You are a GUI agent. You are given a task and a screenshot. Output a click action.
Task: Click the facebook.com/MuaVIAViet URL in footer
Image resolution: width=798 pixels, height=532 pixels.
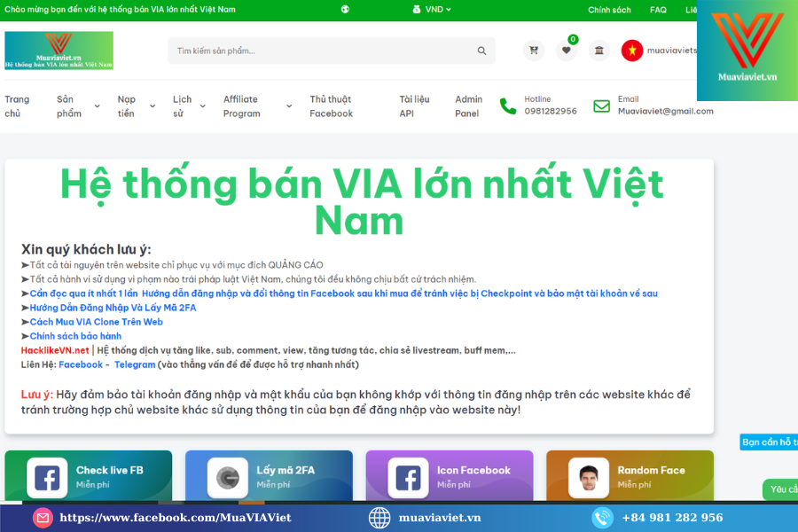pos(176,518)
